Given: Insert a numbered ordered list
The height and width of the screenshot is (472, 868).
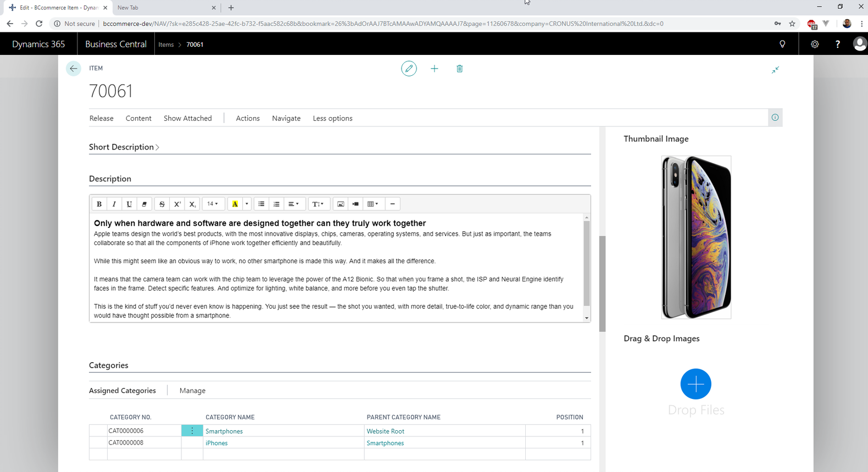Looking at the screenshot, I should pos(276,204).
